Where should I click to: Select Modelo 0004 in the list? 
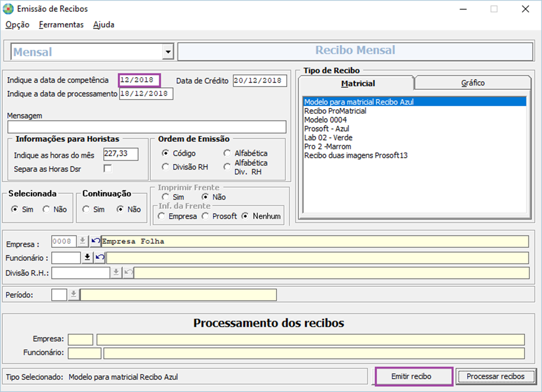point(414,120)
